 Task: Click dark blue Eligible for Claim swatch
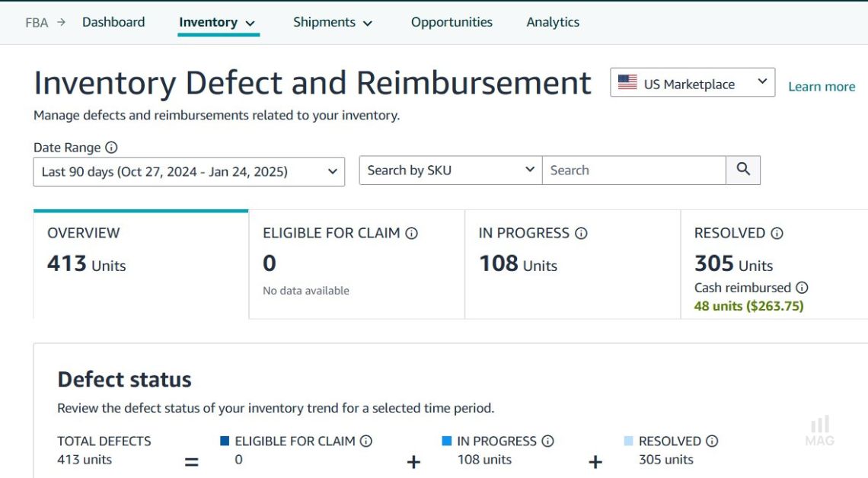(225, 441)
